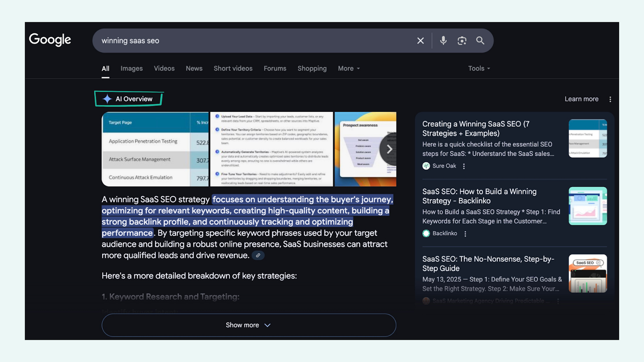
Task: Click the search magnifier icon
Action: click(480, 40)
